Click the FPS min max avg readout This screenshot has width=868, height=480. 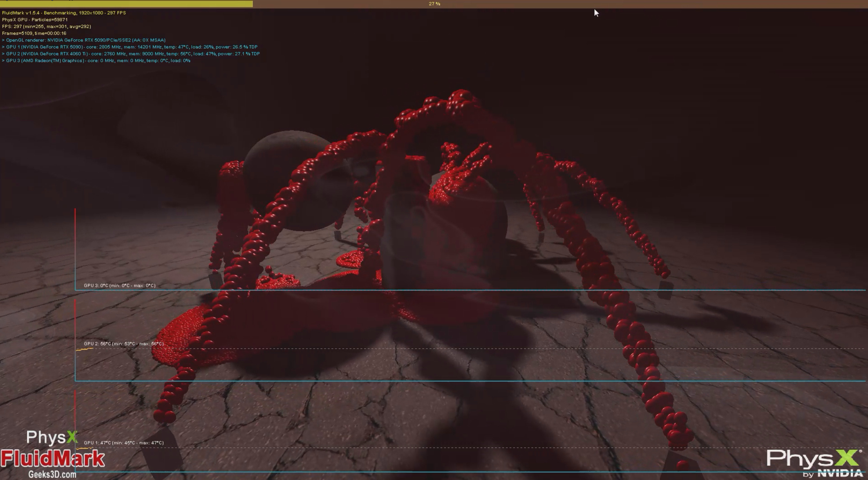(47, 26)
